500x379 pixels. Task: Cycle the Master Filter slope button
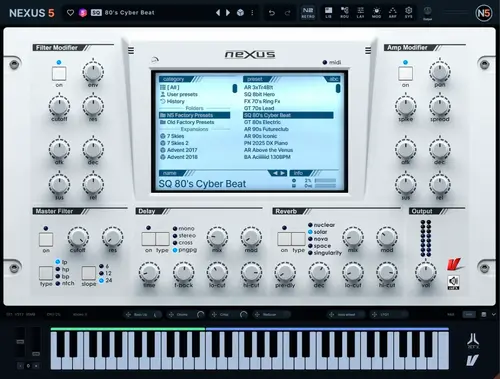(89, 273)
